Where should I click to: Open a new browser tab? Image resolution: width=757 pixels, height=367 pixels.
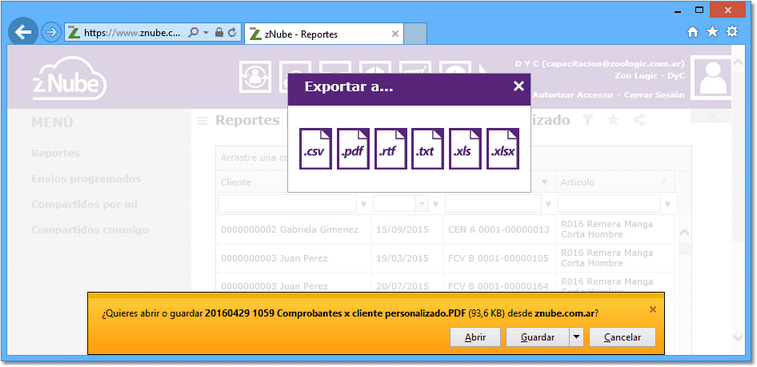pos(415,34)
